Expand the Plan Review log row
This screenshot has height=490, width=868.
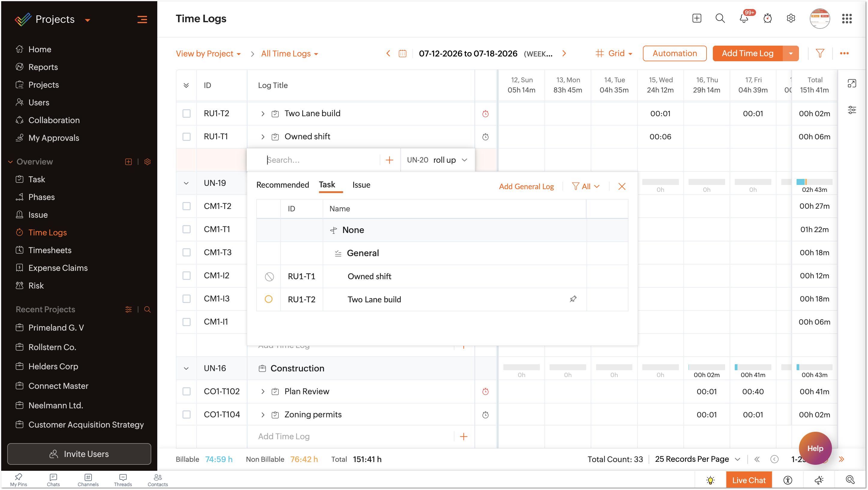263,392
